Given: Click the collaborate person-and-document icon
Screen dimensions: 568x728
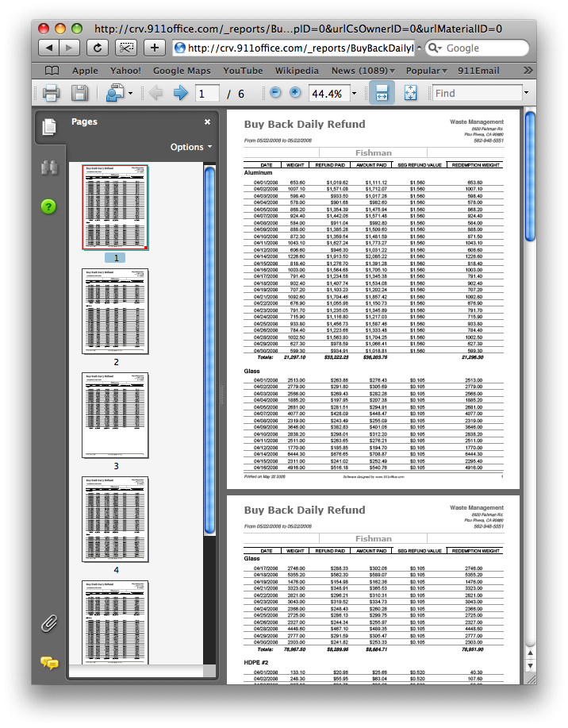Looking at the screenshot, I should 114,93.
